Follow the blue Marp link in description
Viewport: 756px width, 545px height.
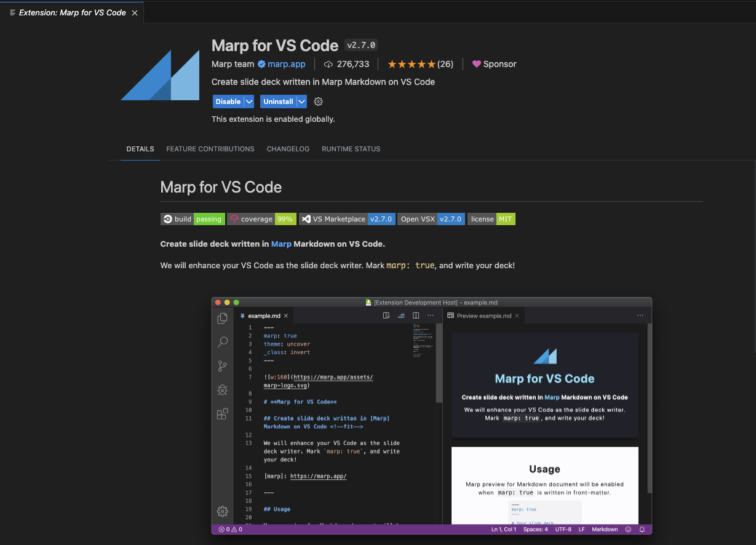coord(281,244)
